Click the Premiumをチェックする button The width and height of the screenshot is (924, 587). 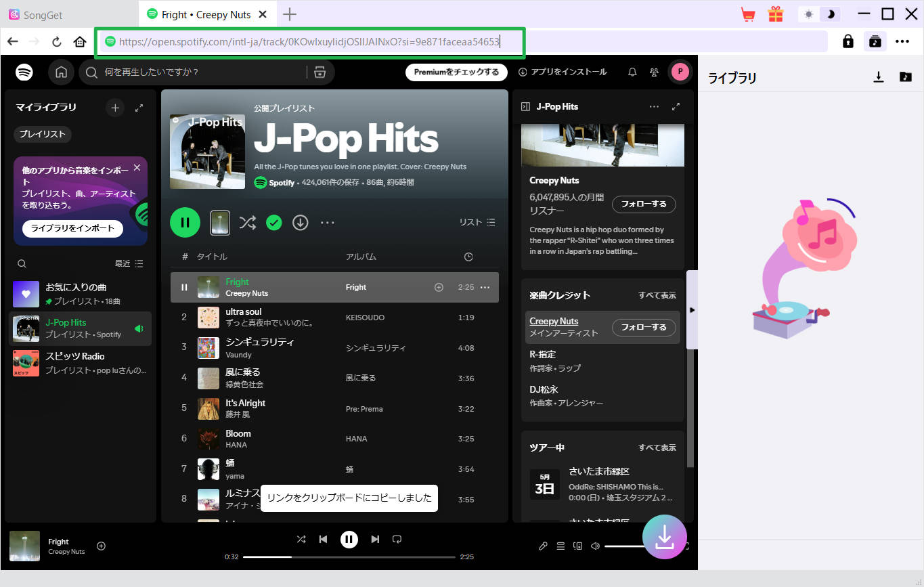coord(456,72)
